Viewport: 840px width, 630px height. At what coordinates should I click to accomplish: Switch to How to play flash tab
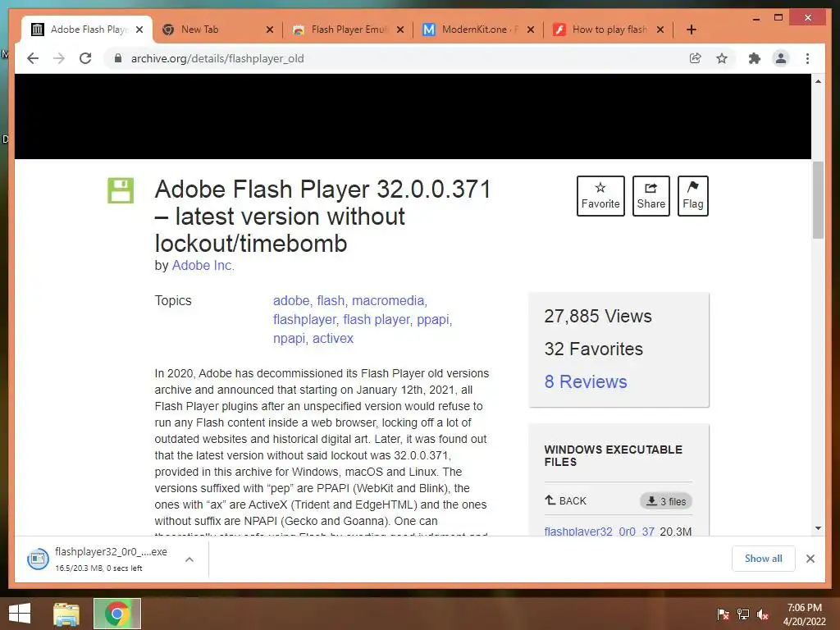click(x=608, y=30)
